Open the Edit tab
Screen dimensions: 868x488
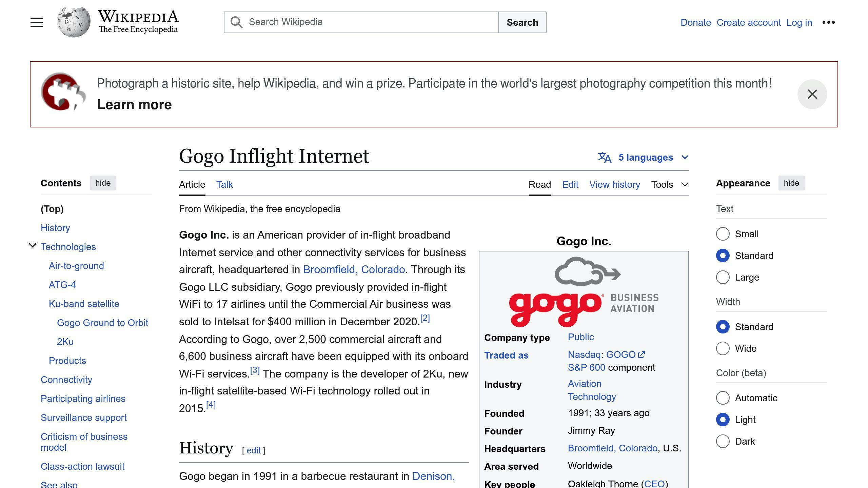[x=570, y=184]
